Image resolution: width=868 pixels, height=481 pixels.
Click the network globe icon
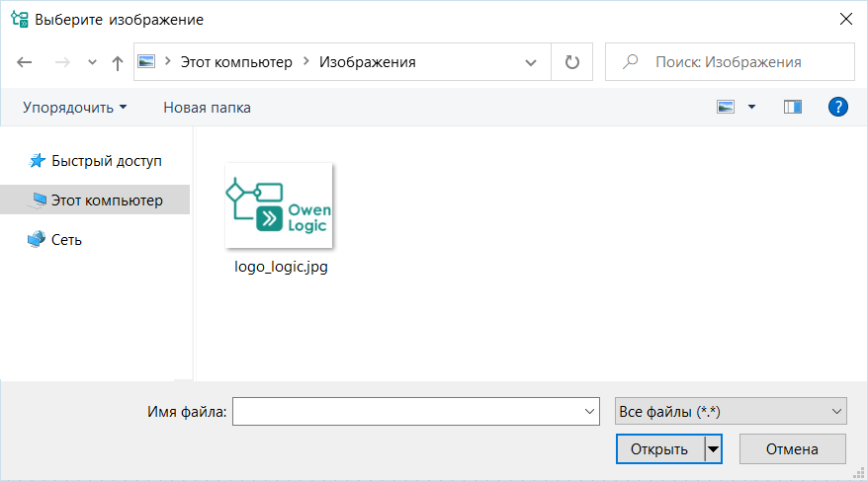click(37, 239)
